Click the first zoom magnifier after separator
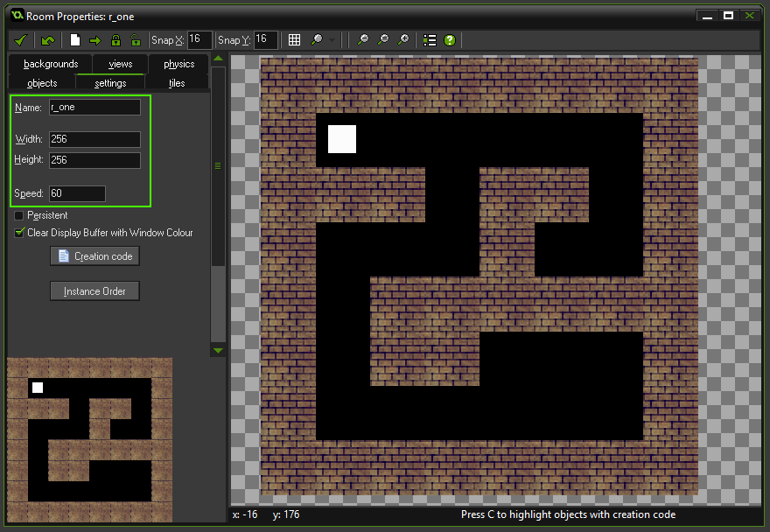 pyautogui.click(x=363, y=40)
